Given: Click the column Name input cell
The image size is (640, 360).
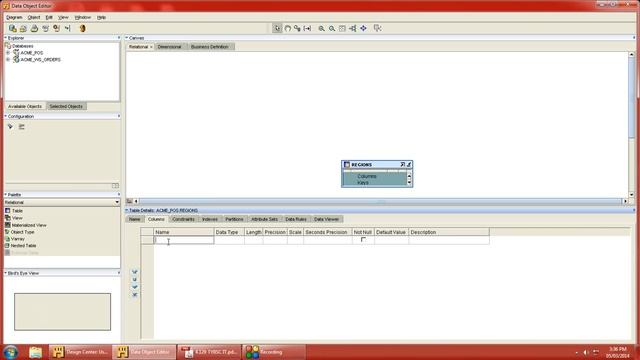Looking at the screenshot, I should point(184,240).
